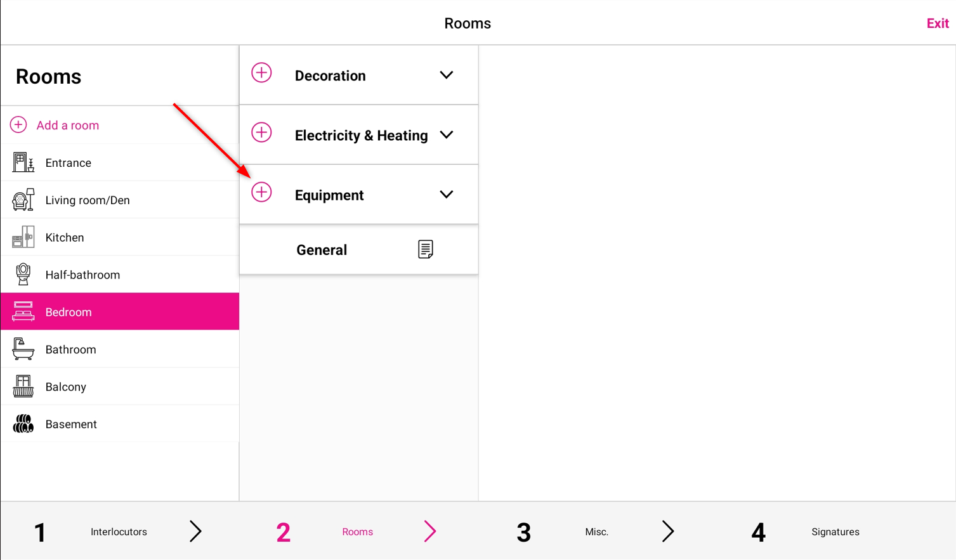
Task: Click the Bathroom bathtub icon
Action: click(x=23, y=349)
